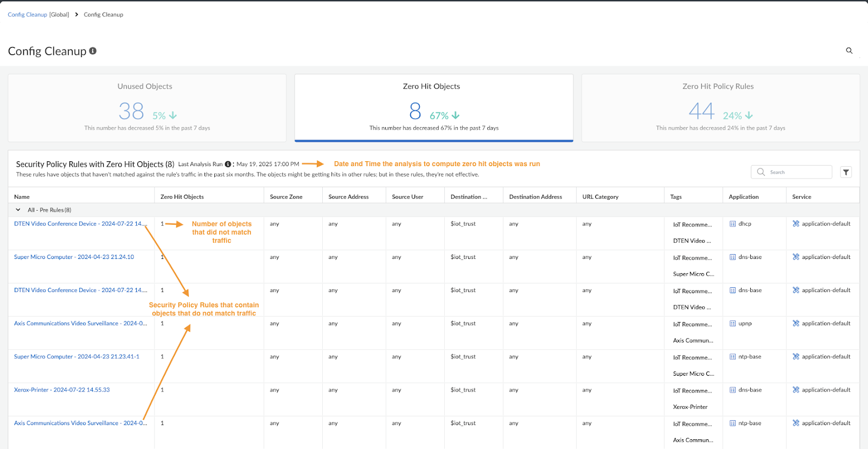Select the Zero Hit Objects card
The image size is (868, 449).
(433, 107)
